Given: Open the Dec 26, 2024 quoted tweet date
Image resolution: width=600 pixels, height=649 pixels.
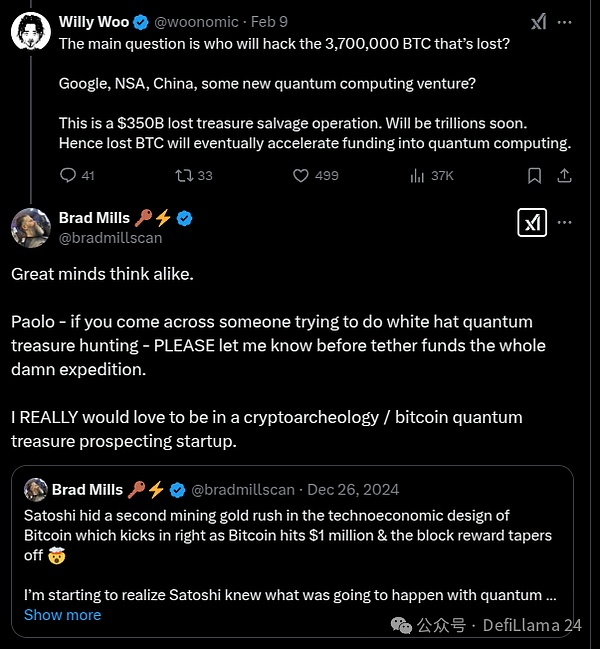Looking at the screenshot, I should tap(354, 489).
